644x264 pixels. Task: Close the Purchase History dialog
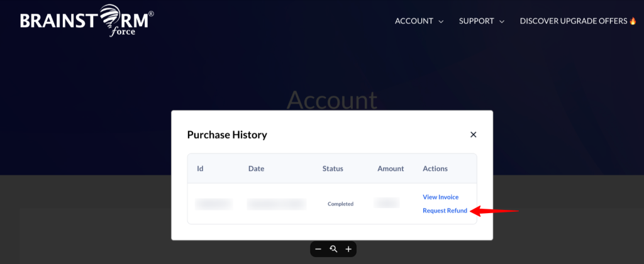(x=474, y=135)
